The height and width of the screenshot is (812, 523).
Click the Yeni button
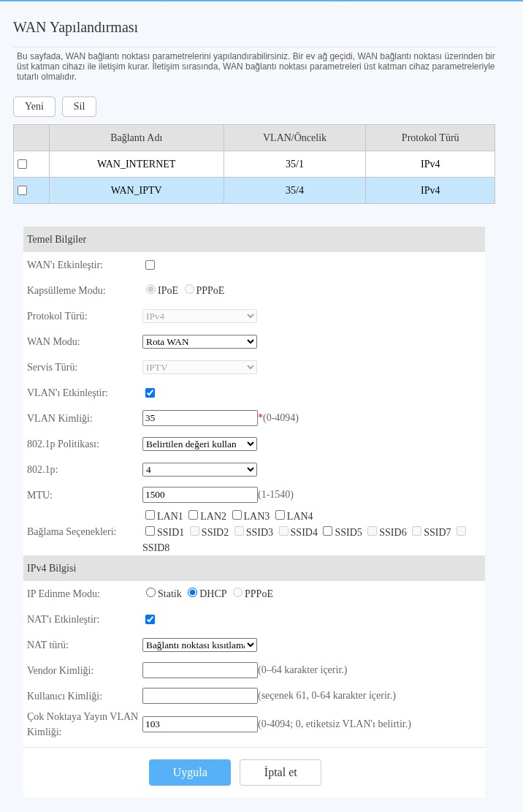(x=34, y=106)
